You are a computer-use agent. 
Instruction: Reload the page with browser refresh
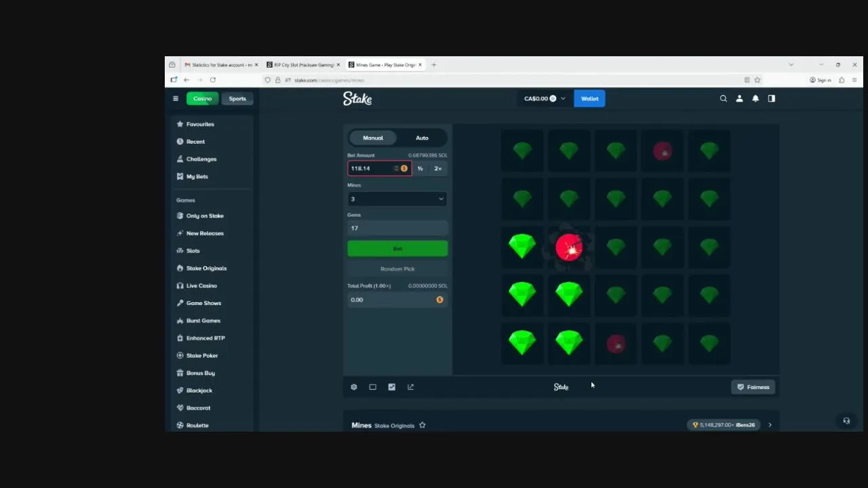[212, 80]
